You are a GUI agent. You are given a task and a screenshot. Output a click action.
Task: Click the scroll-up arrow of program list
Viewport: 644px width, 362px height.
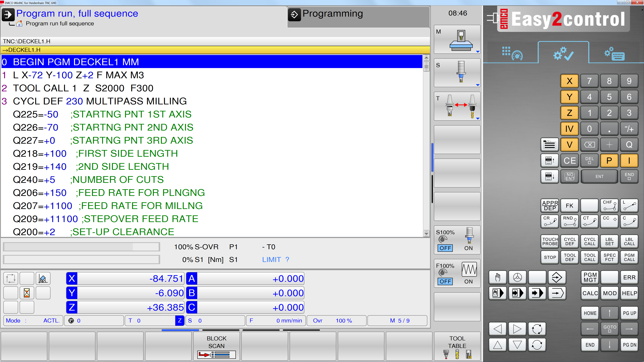(426, 58)
